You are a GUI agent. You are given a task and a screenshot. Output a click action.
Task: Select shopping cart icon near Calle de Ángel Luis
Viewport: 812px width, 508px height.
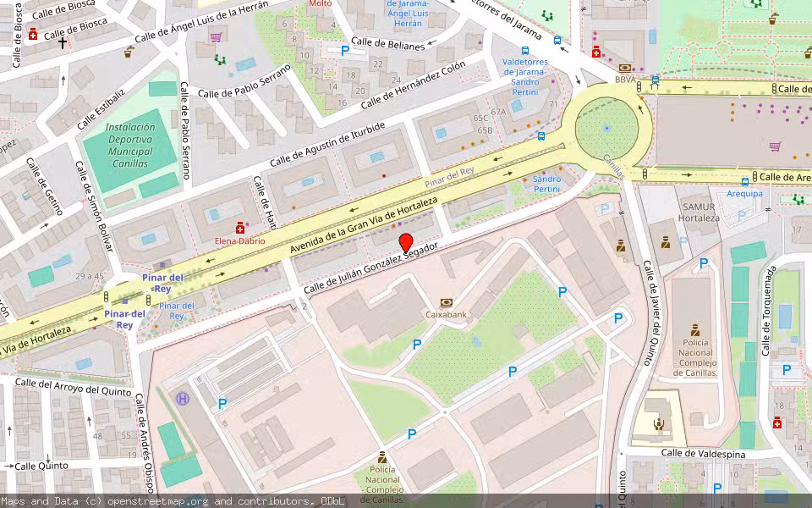click(x=216, y=36)
